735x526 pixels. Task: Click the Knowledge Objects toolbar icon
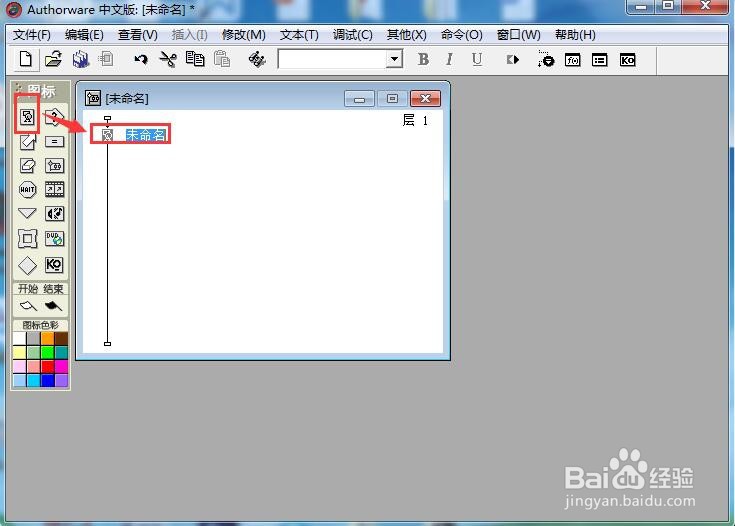click(627, 60)
